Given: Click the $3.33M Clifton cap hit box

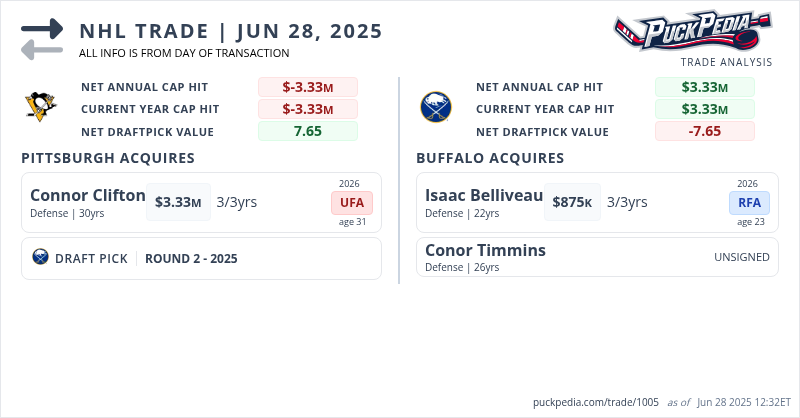Looking at the screenshot, I should pos(178,202).
